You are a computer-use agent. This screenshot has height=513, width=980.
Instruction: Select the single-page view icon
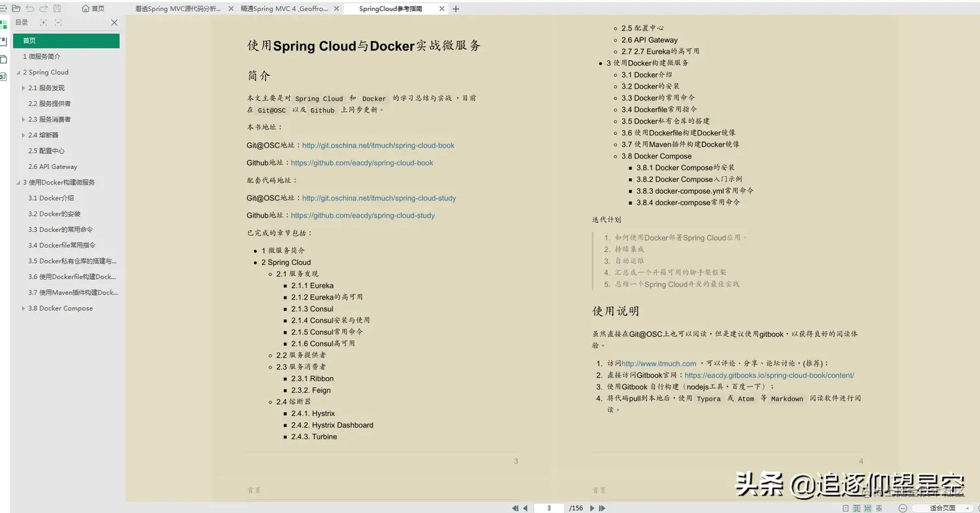[x=846, y=508]
